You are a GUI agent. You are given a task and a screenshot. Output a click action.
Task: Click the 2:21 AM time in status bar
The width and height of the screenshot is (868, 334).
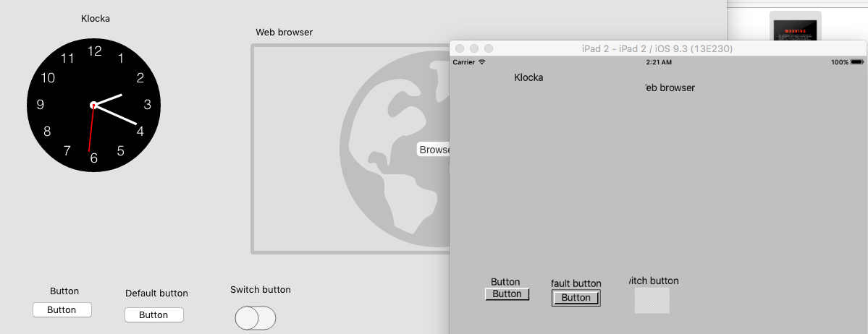(x=658, y=62)
